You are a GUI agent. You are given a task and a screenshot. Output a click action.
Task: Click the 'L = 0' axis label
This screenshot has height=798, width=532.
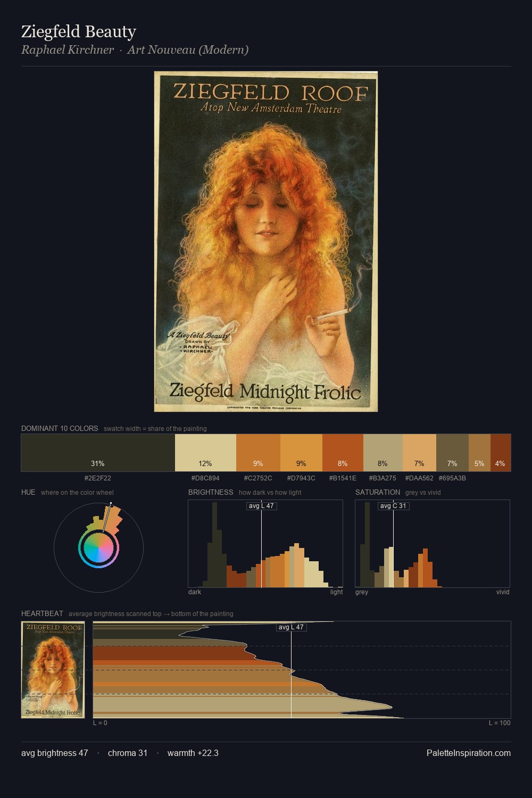[100, 723]
